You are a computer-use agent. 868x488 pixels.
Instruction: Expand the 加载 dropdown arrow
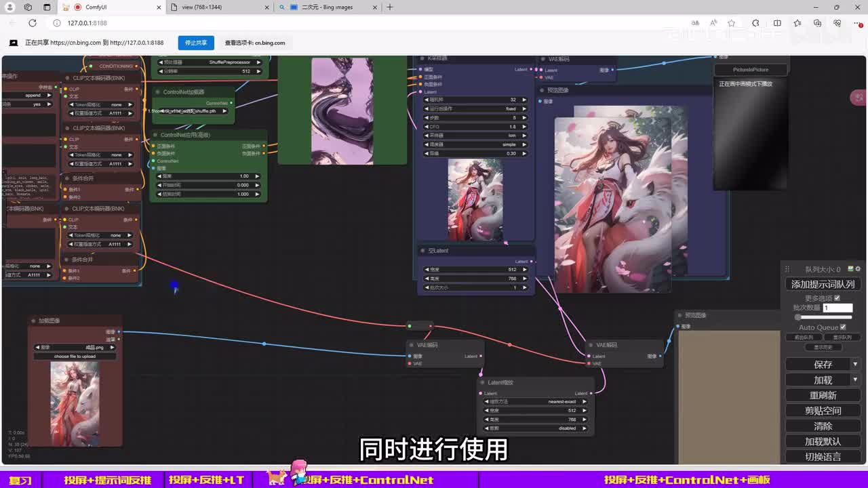click(x=855, y=380)
